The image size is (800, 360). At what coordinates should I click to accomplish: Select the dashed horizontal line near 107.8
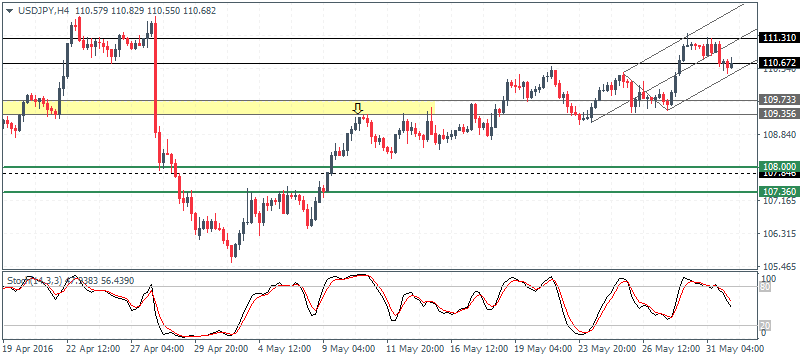[380, 173]
